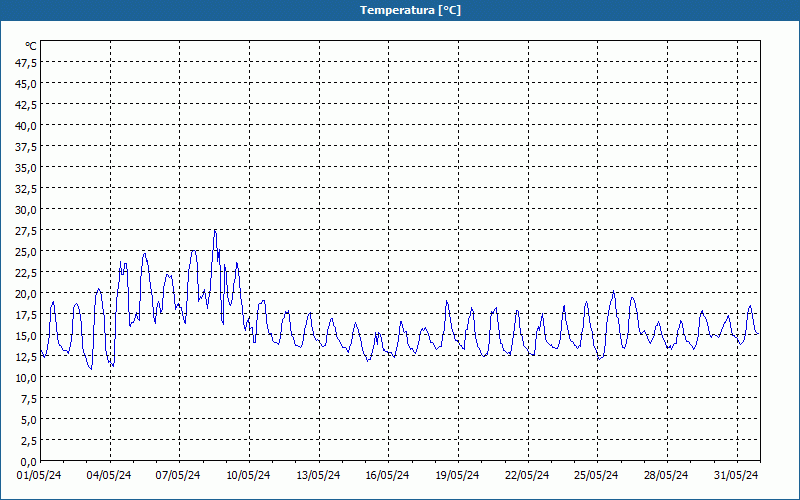
Task: Click the 28/05/24 date label
Action: pyautogui.click(x=666, y=475)
